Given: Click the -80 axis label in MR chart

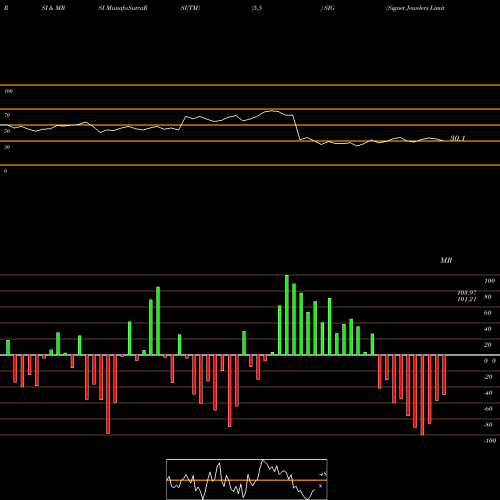Looking at the screenshot, I should pyautogui.click(x=488, y=425).
